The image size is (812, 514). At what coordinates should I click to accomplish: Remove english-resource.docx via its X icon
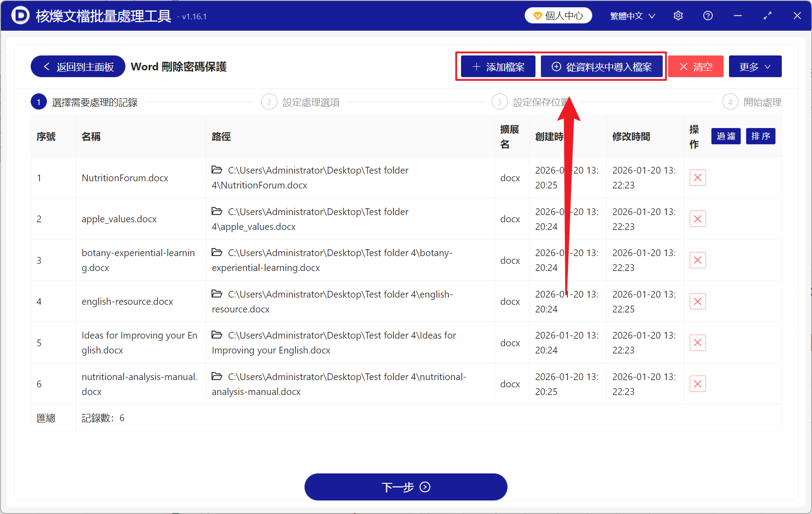tap(697, 301)
